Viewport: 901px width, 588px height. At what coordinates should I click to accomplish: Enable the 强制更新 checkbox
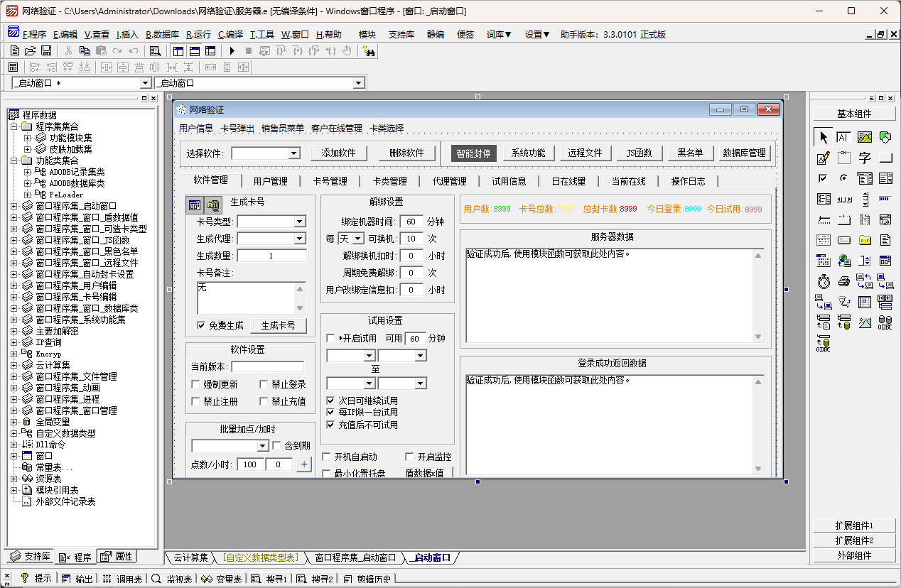pyautogui.click(x=196, y=384)
